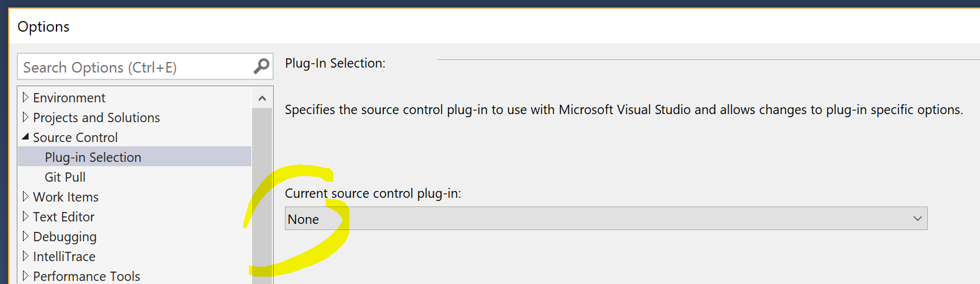Screen dimensions: 980x284
Task: Expand the Performance Tools node
Action: coord(25,276)
